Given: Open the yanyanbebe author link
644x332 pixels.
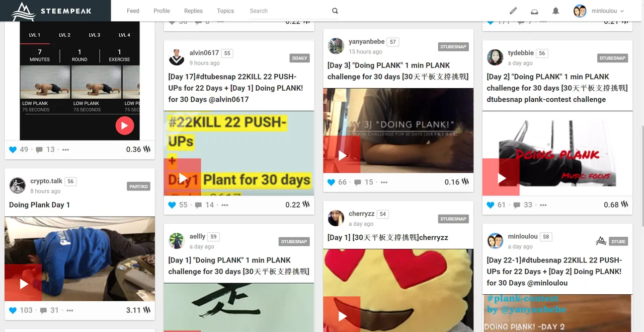Looking at the screenshot, I should tap(367, 41).
